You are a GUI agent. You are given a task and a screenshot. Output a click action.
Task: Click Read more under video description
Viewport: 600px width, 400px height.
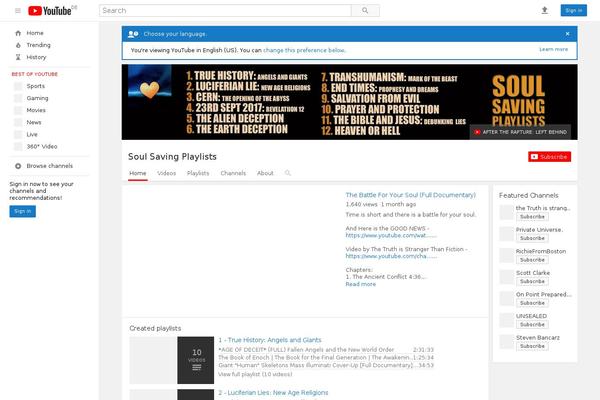pos(360,284)
